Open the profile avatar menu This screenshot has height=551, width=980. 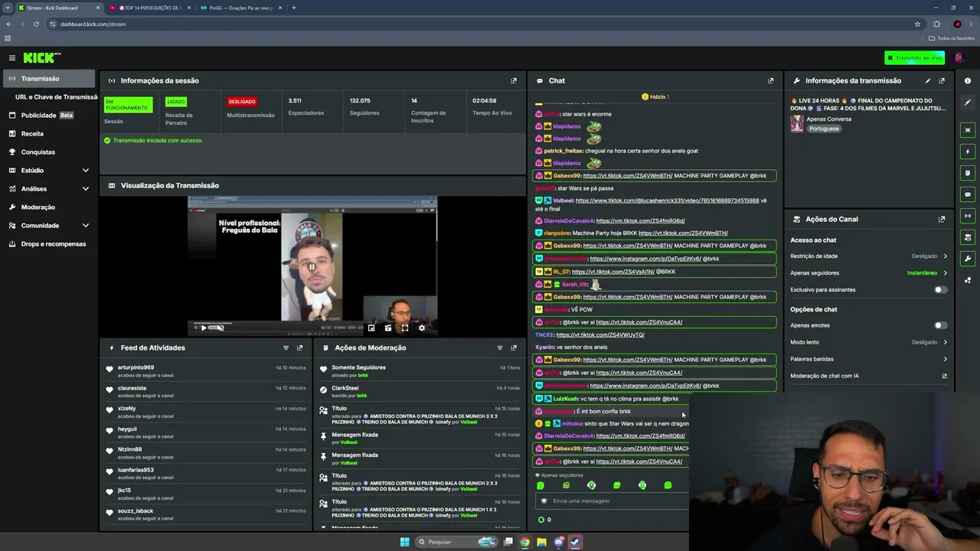(x=959, y=58)
